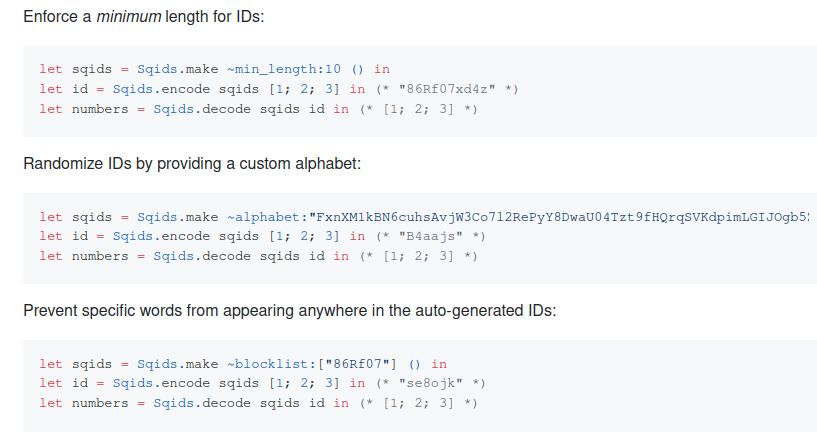The width and height of the screenshot is (817, 448).
Task: Click the 'numbers' variable in the alphabet code block
Action: click(x=100, y=256)
